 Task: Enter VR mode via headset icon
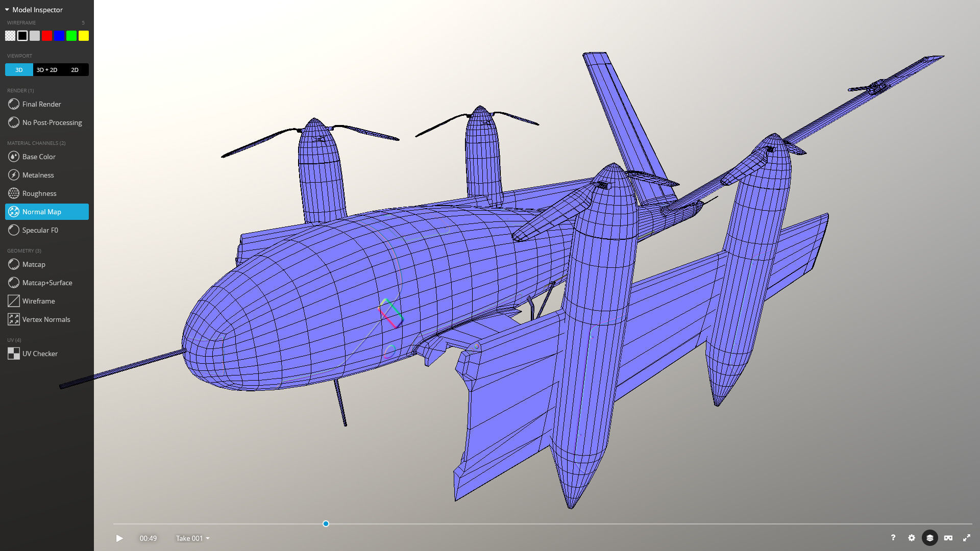[x=948, y=538]
